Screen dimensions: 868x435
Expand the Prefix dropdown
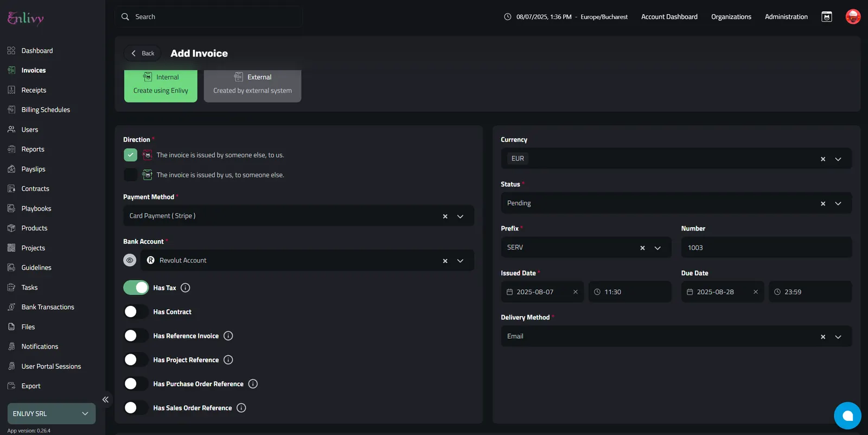(658, 248)
